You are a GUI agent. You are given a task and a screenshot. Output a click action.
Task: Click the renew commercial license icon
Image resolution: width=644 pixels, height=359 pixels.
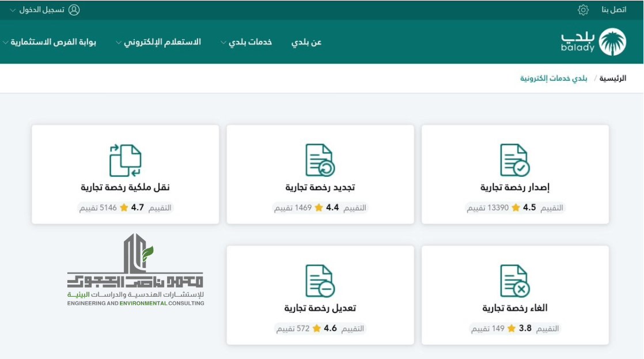click(x=320, y=160)
